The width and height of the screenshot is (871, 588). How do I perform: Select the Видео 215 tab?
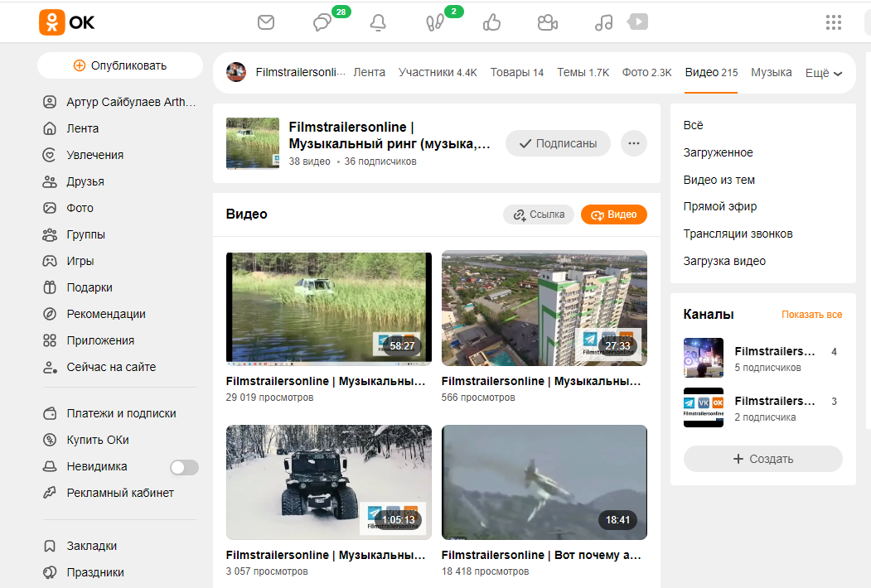(712, 72)
